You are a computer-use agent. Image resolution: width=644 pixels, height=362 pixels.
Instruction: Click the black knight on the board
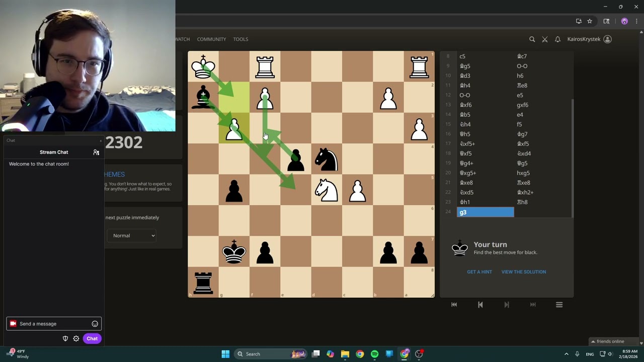coord(327,159)
